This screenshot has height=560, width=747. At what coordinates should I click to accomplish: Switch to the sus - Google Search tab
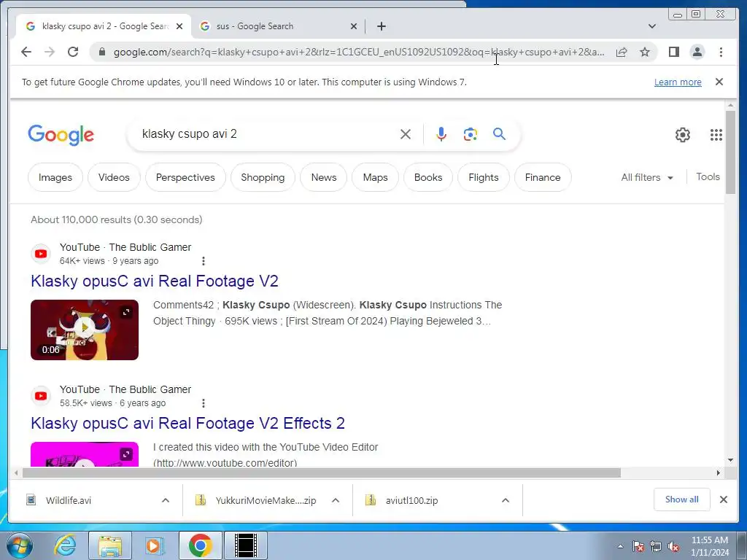coord(277,26)
